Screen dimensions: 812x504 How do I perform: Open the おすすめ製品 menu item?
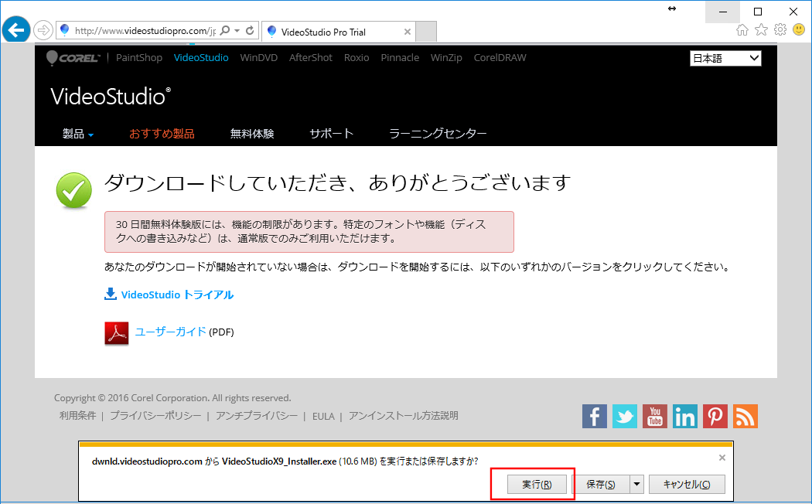coord(162,134)
